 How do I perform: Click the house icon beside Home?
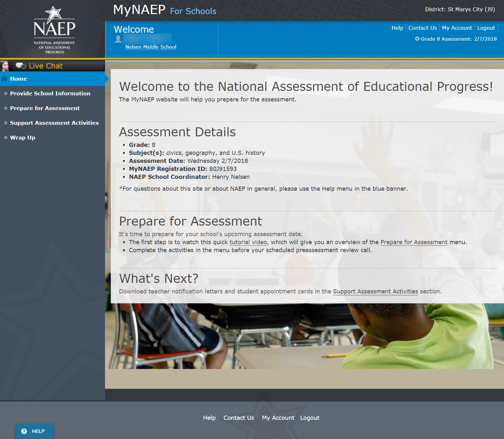click(x=4, y=79)
